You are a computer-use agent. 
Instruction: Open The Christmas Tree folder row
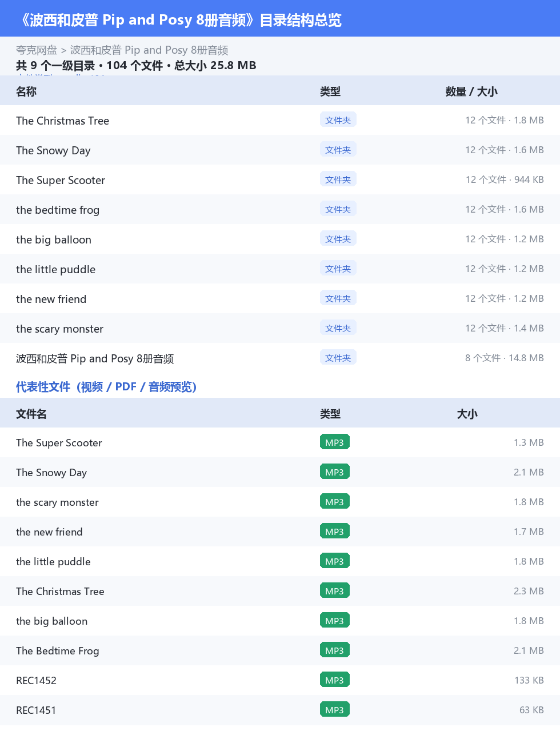click(280, 120)
